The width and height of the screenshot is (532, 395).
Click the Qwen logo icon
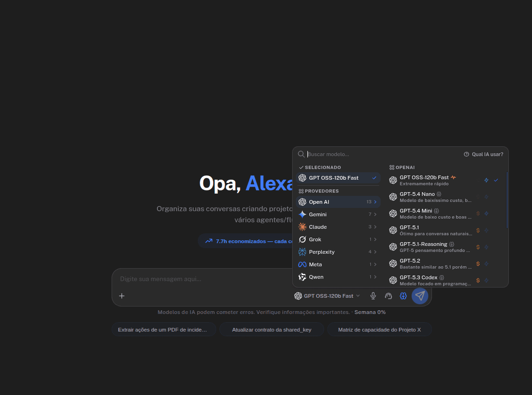302,277
